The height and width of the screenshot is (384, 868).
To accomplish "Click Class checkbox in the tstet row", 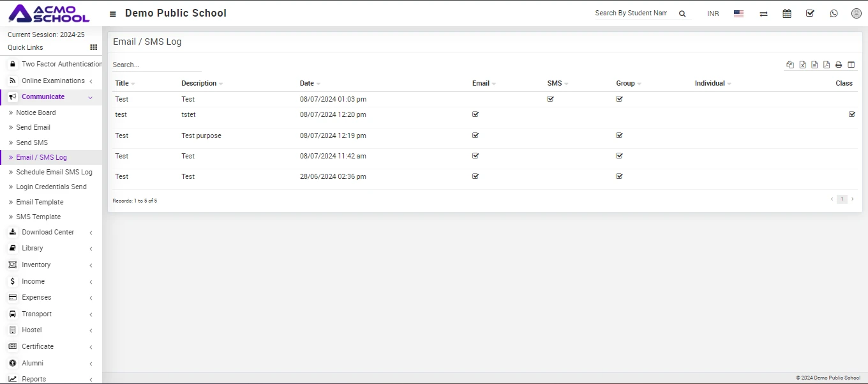I will click(x=851, y=114).
